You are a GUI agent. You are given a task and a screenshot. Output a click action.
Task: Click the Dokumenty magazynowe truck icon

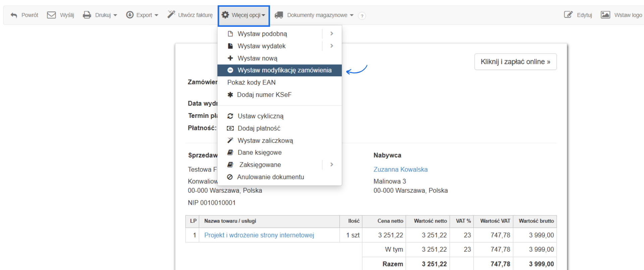click(279, 15)
